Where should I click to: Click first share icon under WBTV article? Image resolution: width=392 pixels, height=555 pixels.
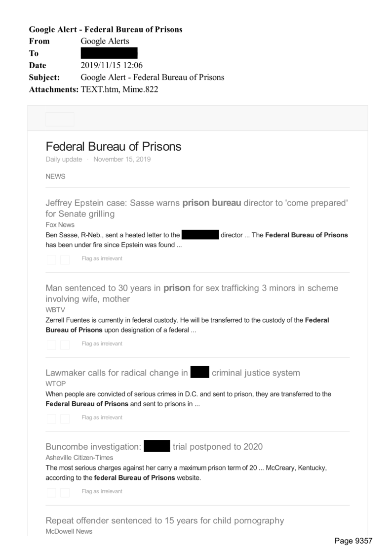tap(51, 344)
